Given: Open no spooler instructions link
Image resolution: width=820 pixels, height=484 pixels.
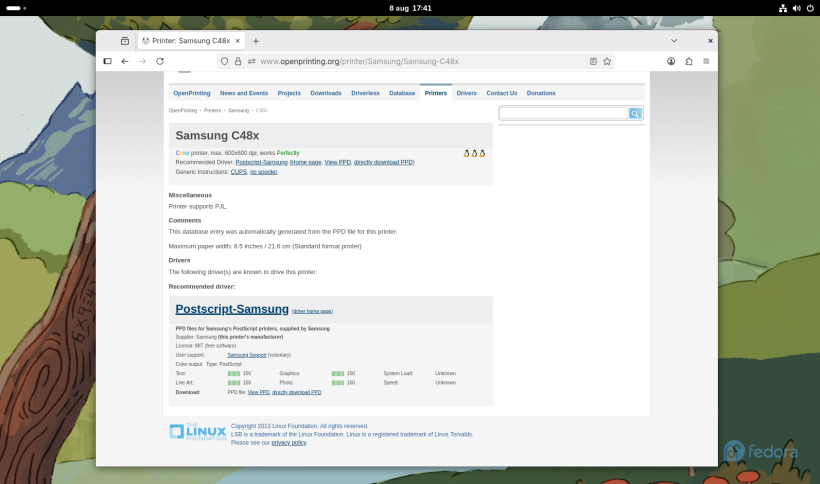Looking at the screenshot, I should (x=264, y=172).
